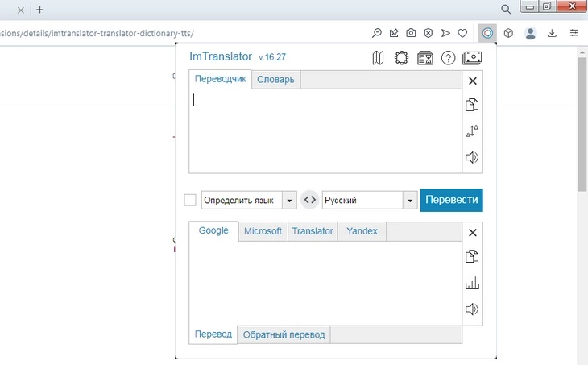Click inside the source text area
Image resolution: width=588 pixels, height=365 pixels.
(x=325, y=131)
